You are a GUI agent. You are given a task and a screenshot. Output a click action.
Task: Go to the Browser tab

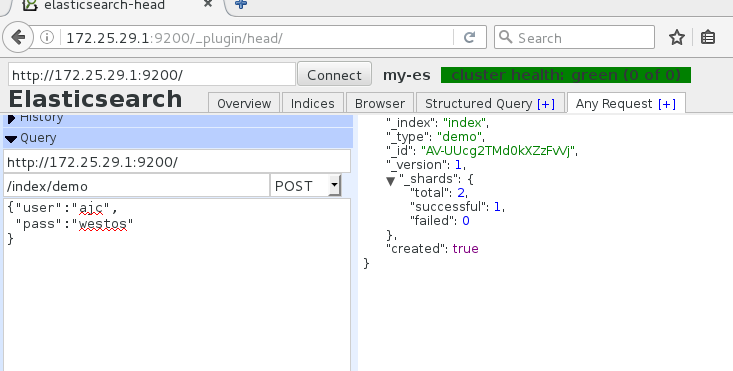tap(380, 103)
